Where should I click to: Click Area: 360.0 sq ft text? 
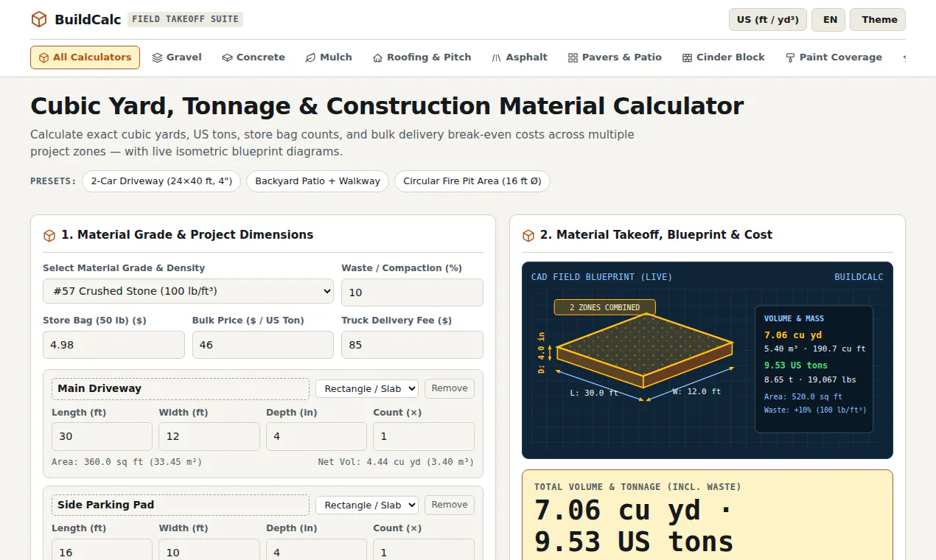127,462
